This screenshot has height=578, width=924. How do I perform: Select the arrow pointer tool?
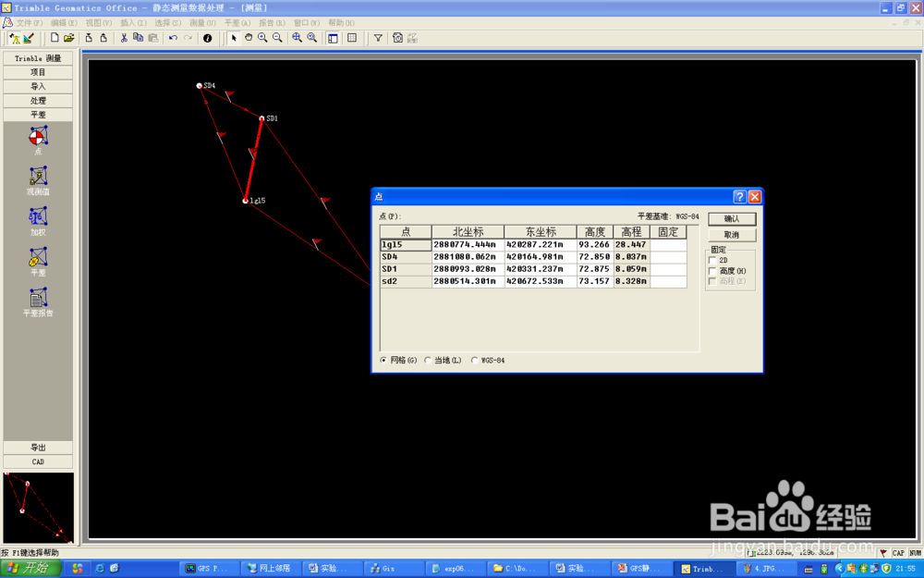(234, 38)
